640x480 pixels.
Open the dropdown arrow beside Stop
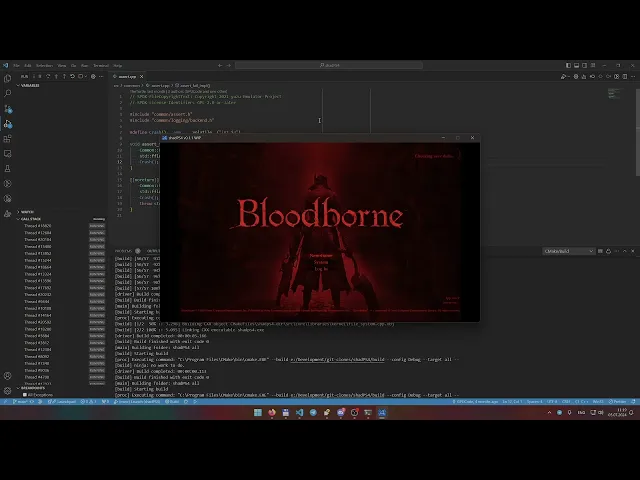tap(86, 76)
